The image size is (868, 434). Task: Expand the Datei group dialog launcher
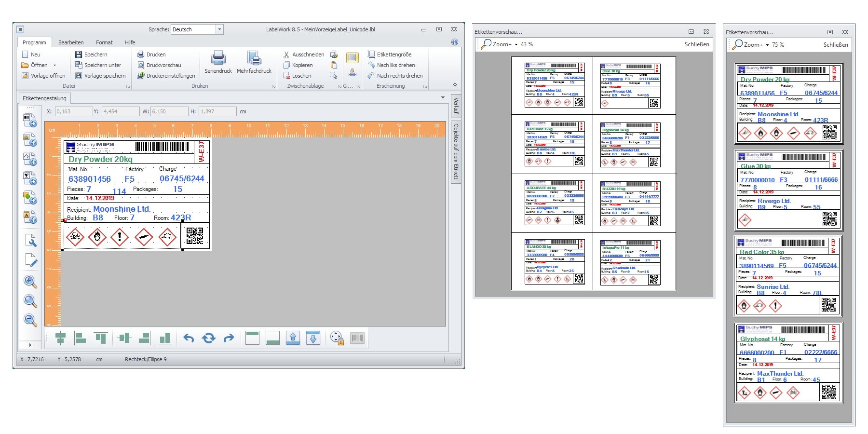pos(128,87)
